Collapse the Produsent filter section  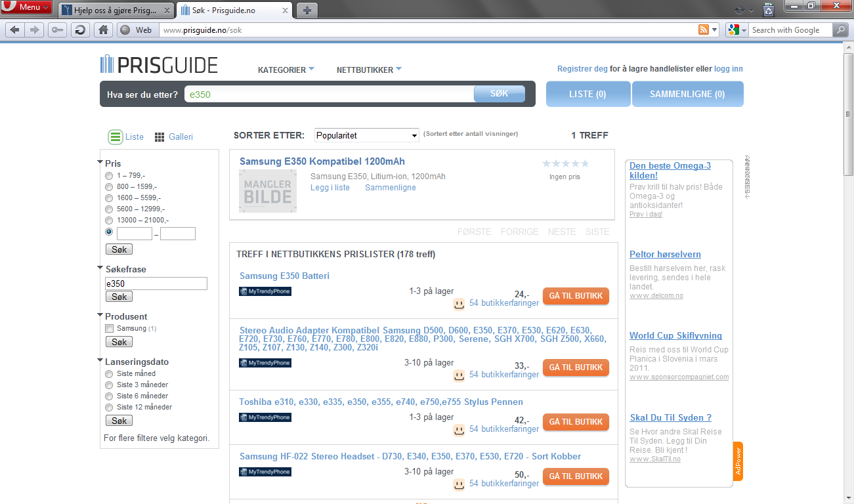pos(100,316)
